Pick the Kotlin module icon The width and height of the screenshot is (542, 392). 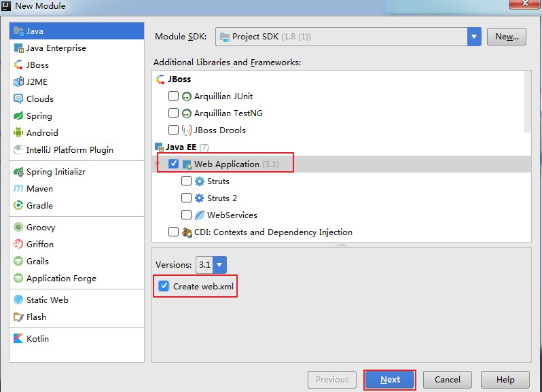pyautogui.click(x=18, y=339)
